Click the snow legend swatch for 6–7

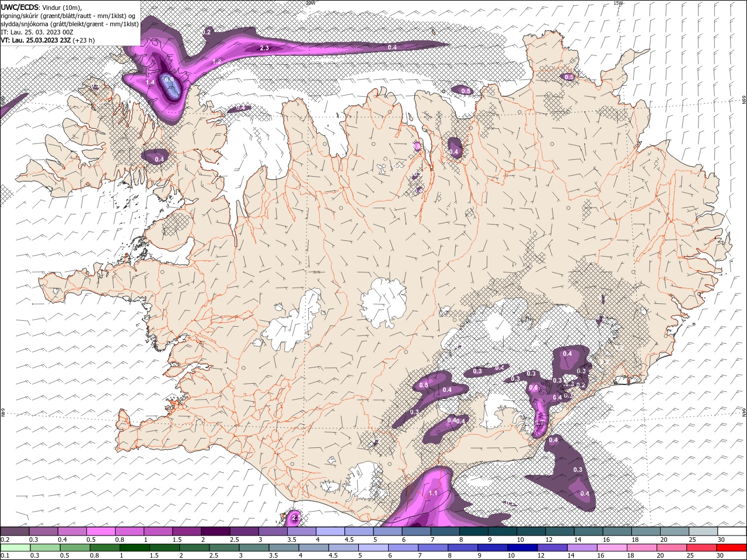[x=416, y=531]
